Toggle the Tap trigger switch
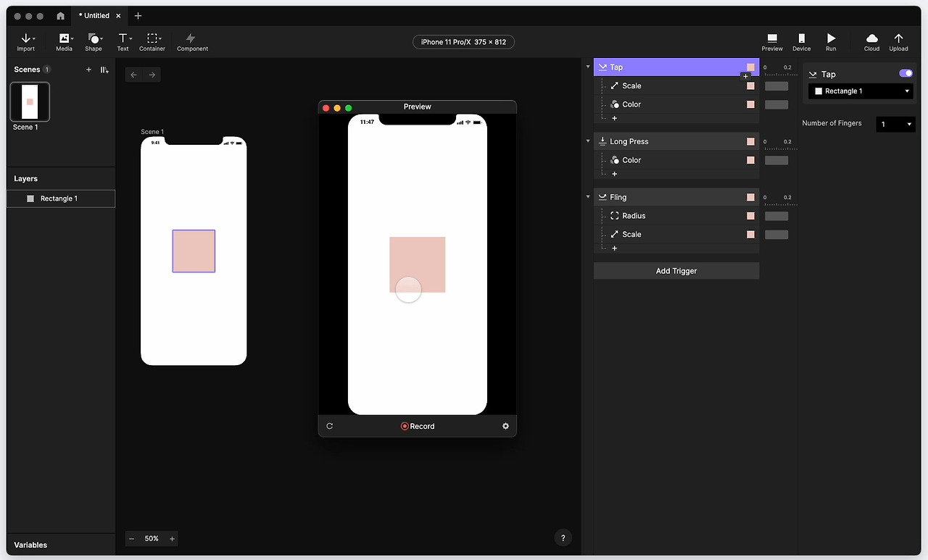 pyautogui.click(x=906, y=73)
